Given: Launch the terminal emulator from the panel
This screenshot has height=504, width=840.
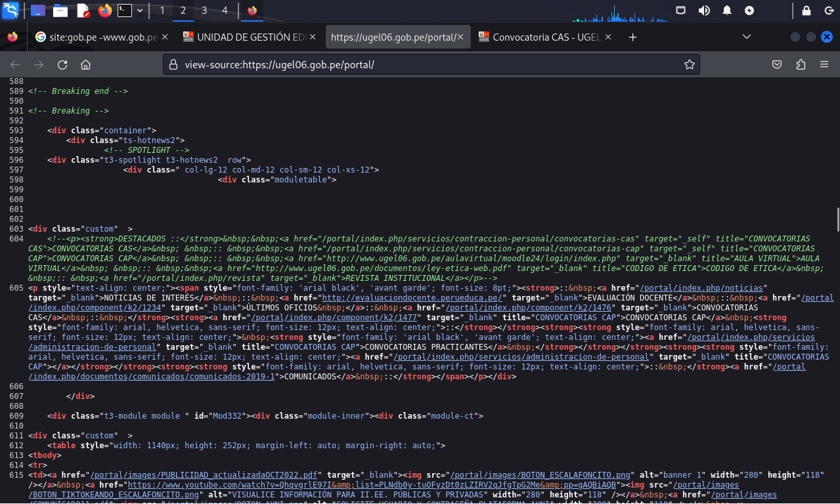Looking at the screenshot, I should click(x=124, y=10).
